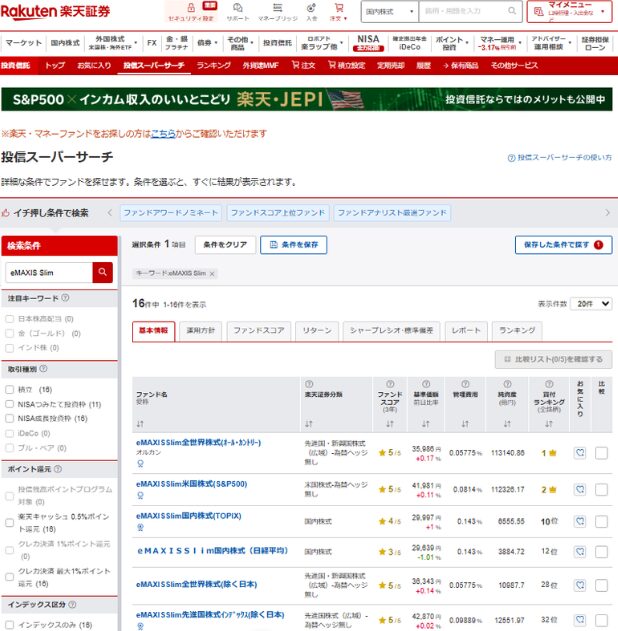618x631 pixels.
Task: Click 保存した条件で探す button
Action: [x=563, y=245]
